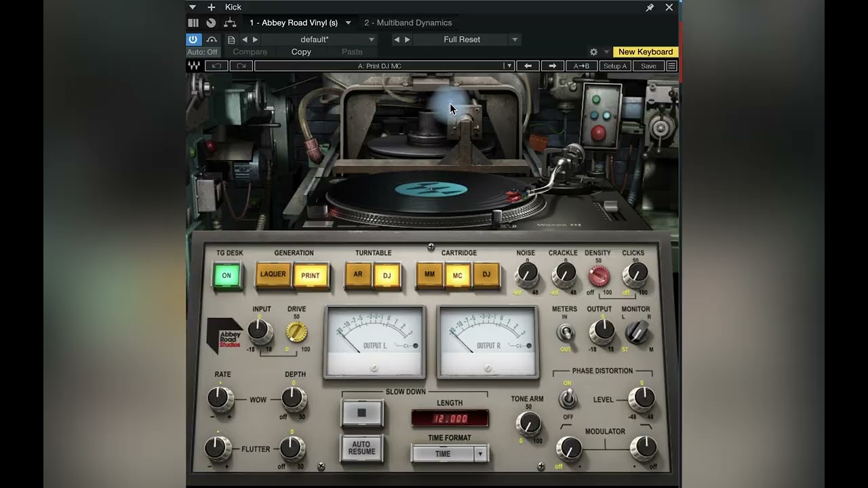The height and width of the screenshot is (488, 868).
Task: Go to previous preset left of default
Action: (245, 39)
